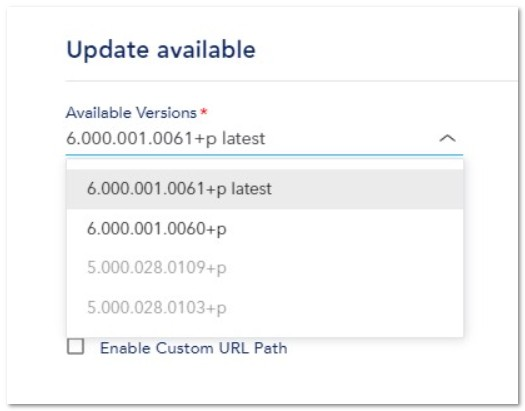The width and height of the screenshot is (525, 411).
Task: Click the Update available heading
Action: point(161,50)
